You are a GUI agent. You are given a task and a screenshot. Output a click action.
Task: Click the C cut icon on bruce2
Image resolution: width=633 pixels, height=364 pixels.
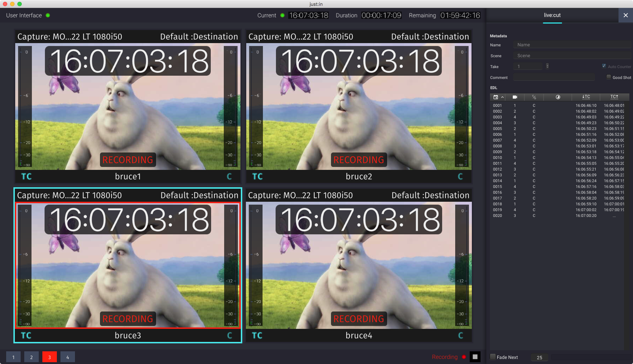coord(460,176)
